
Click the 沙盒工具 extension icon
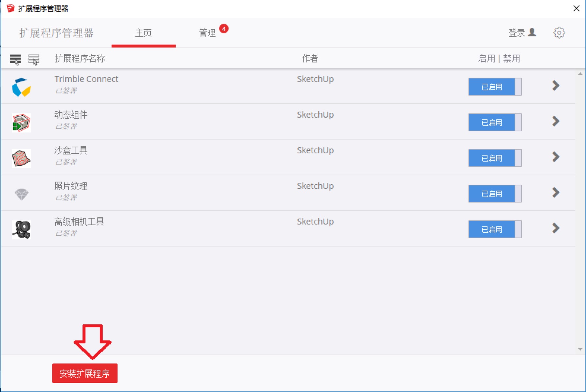(x=21, y=158)
